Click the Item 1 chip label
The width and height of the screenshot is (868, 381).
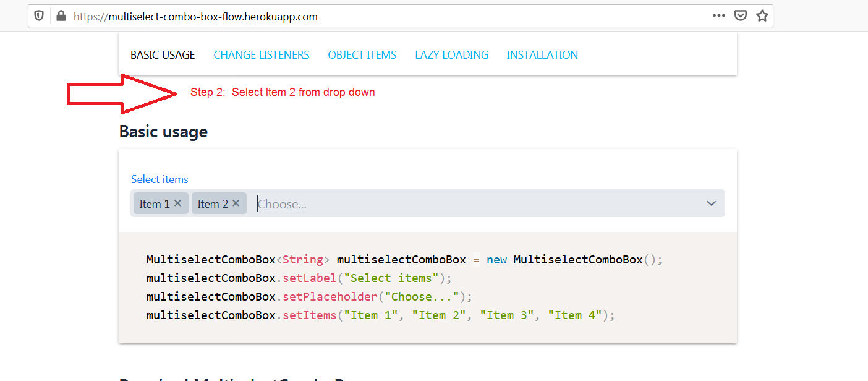(154, 203)
